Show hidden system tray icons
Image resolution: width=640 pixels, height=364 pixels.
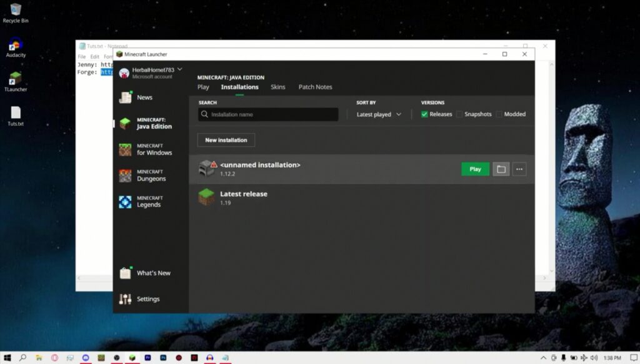(x=543, y=358)
